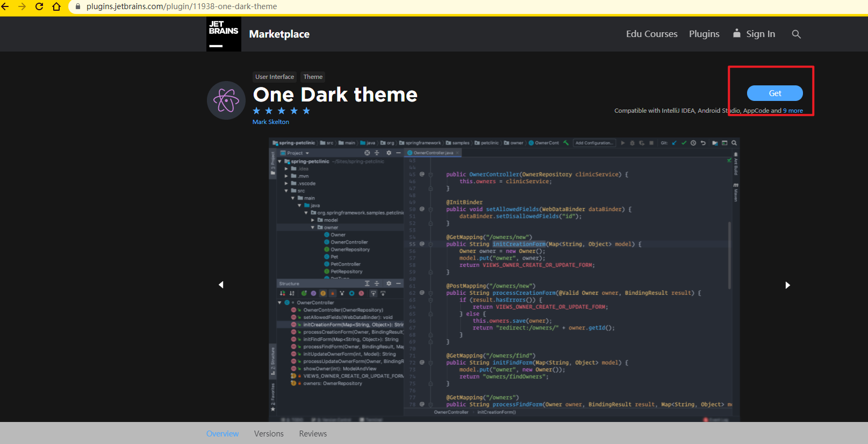This screenshot has width=868, height=444.
Task: Click the five-star rating row
Action: [281, 111]
